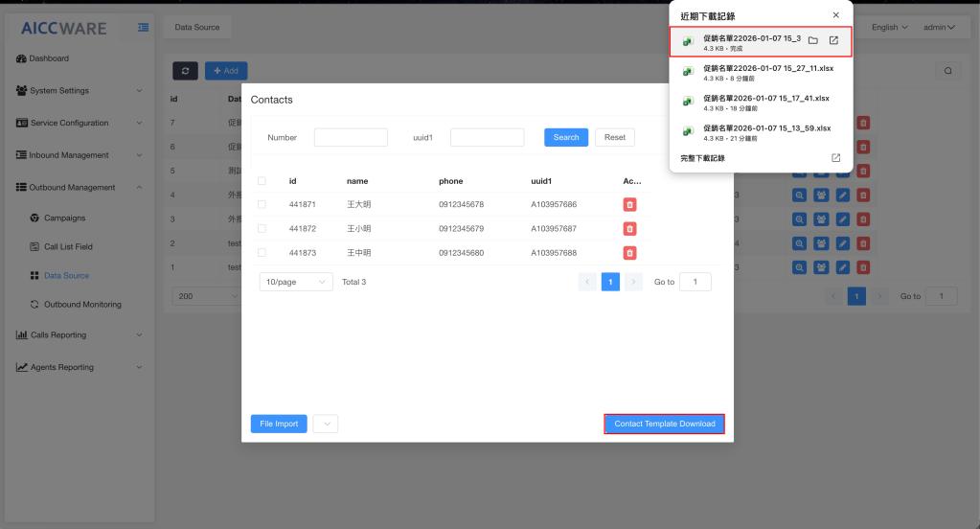This screenshot has height=529, width=980.
Task: Open contacts icon for data source id 4
Action: [x=821, y=195]
